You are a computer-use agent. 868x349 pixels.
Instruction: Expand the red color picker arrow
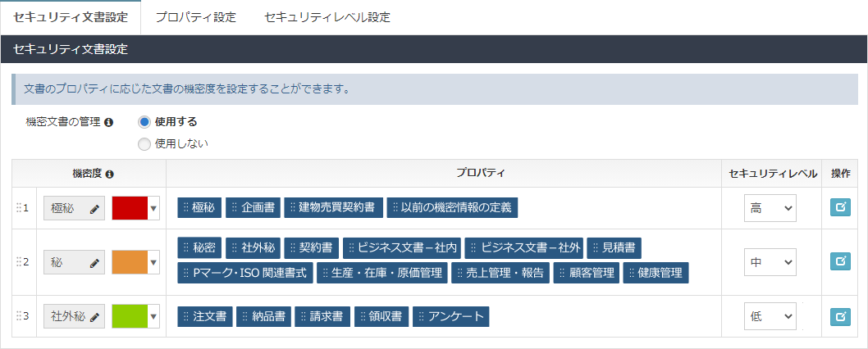153,208
